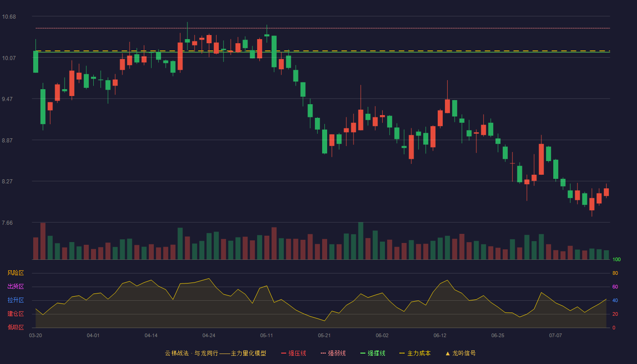Click the 06-25 date label
637x364 pixels.
point(498,335)
